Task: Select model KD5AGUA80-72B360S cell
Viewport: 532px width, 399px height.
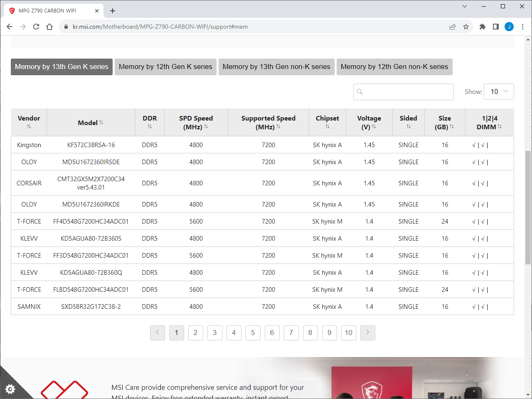Action: click(91, 239)
